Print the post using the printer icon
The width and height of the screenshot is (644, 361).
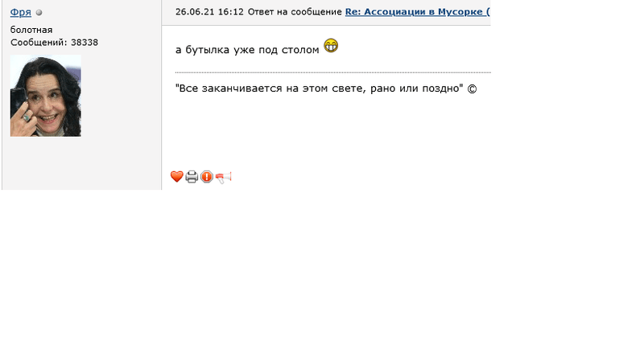[192, 177]
